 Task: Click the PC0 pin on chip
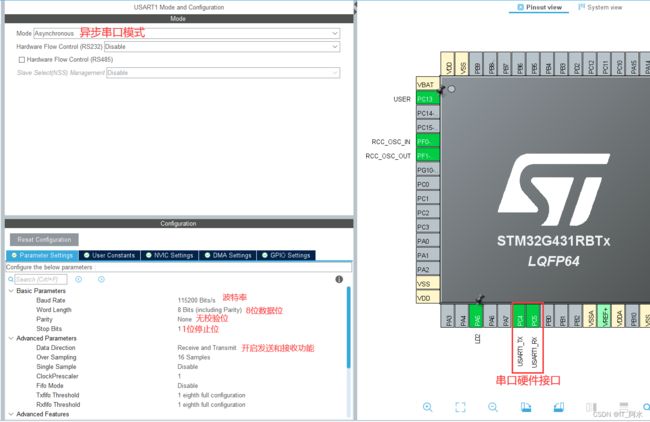coord(428,184)
